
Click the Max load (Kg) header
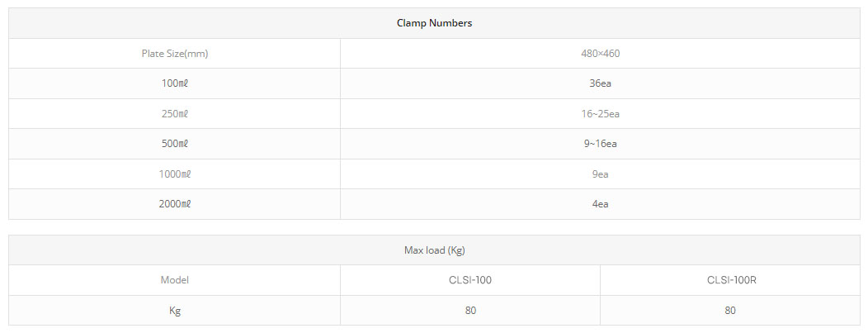434,250
